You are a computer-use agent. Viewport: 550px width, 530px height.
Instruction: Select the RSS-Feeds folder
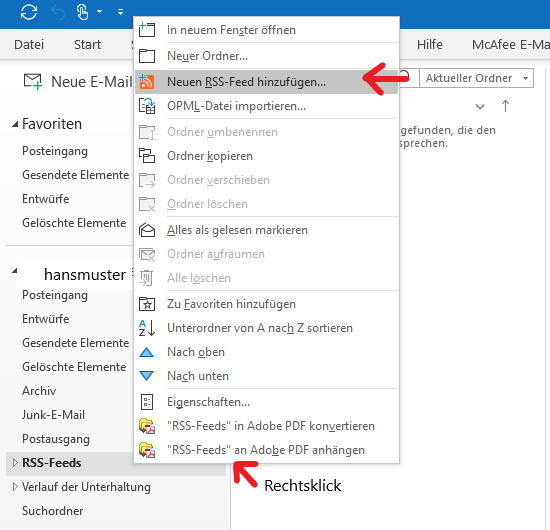pos(52,463)
